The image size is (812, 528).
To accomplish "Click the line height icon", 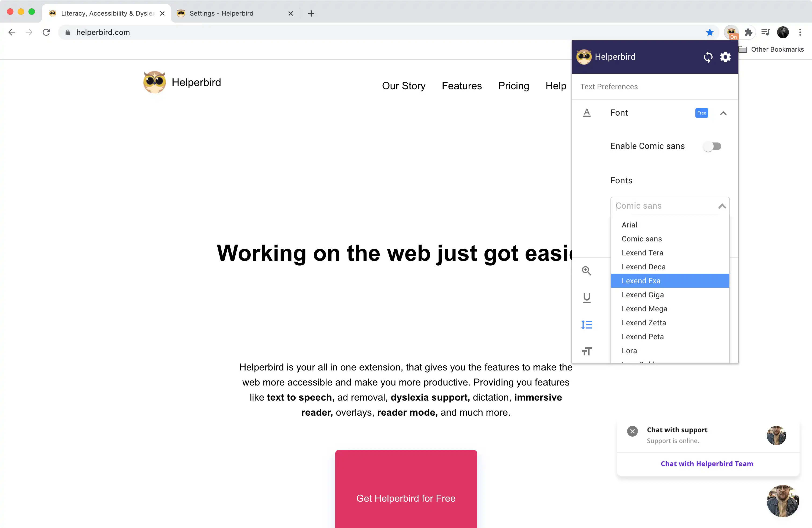I will [587, 324].
